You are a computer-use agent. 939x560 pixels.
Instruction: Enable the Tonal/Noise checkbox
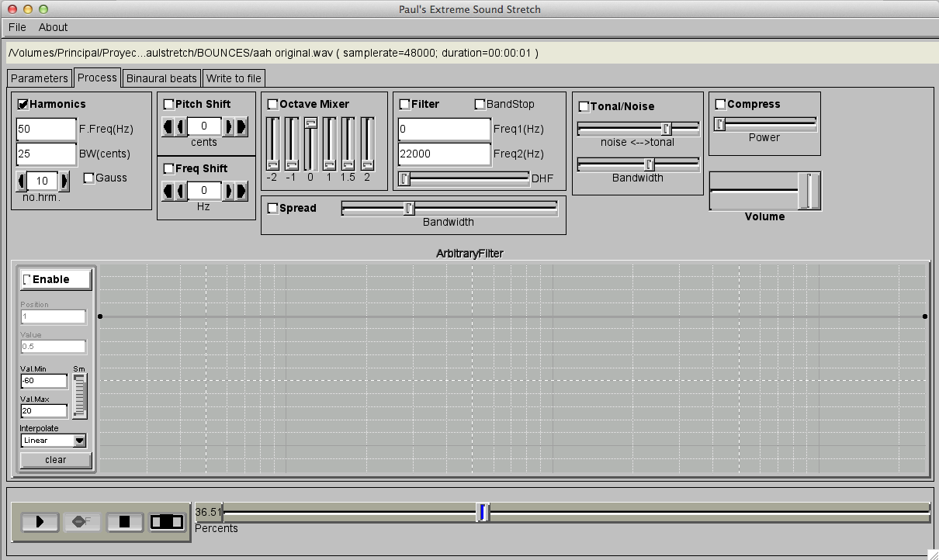click(x=584, y=106)
